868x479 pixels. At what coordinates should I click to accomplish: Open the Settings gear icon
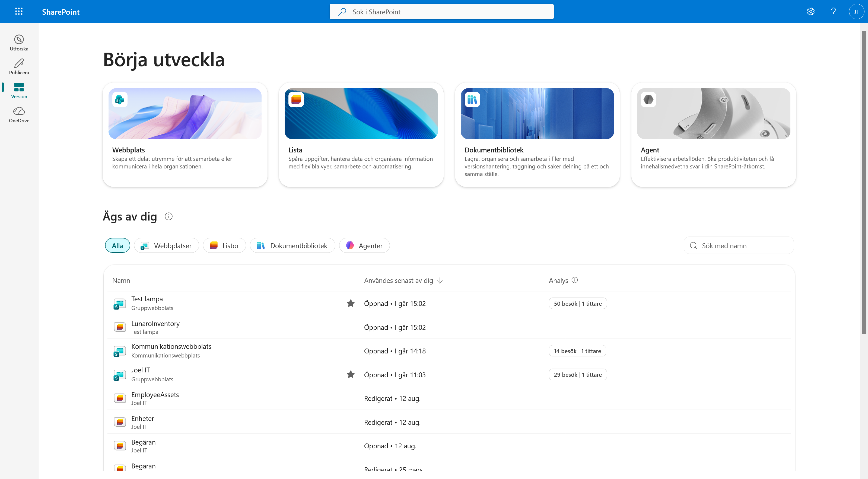click(x=810, y=11)
